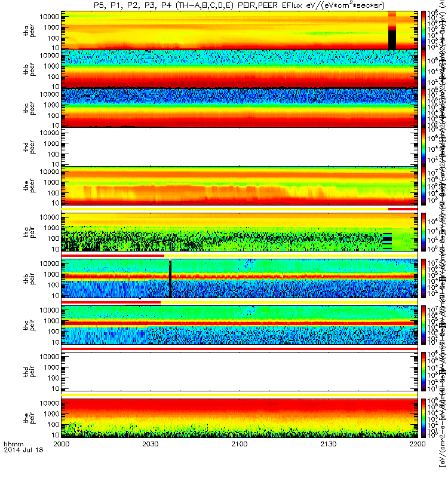The image size is (448, 478).
Task: Click the black data gap in tha peer spectrogram
Action: (x=392, y=40)
